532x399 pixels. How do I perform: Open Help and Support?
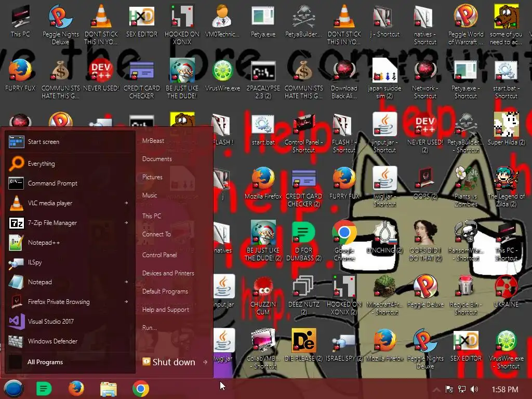click(x=166, y=310)
